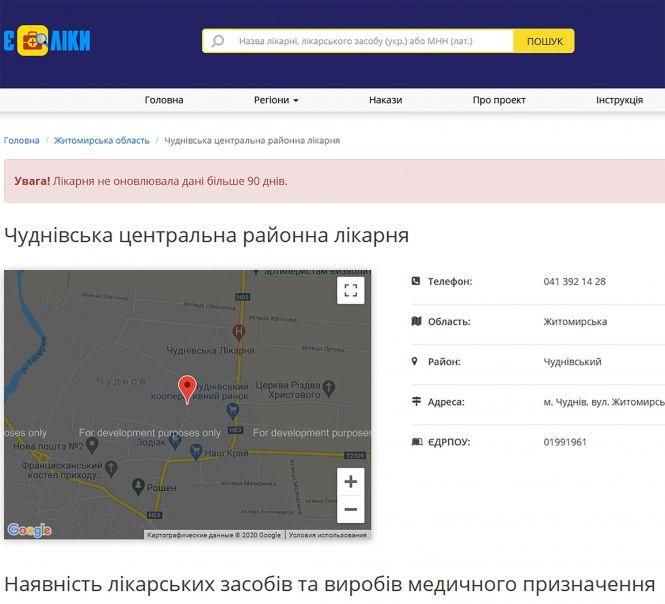Select the phone number 041 392 14 28
This screenshot has width=665, height=604.
574,282
